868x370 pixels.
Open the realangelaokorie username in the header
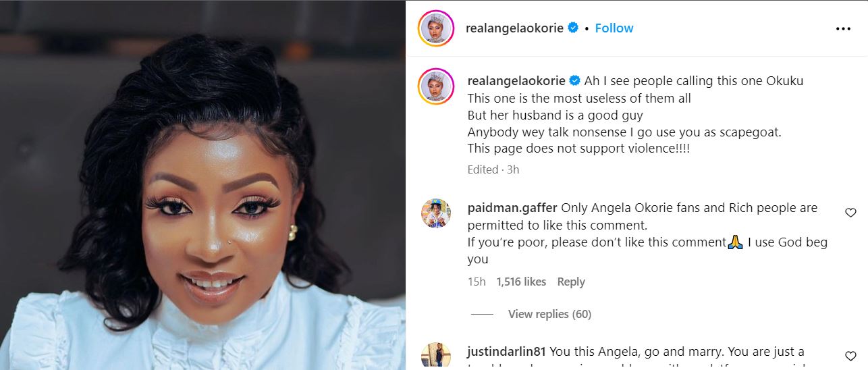coord(514,28)
